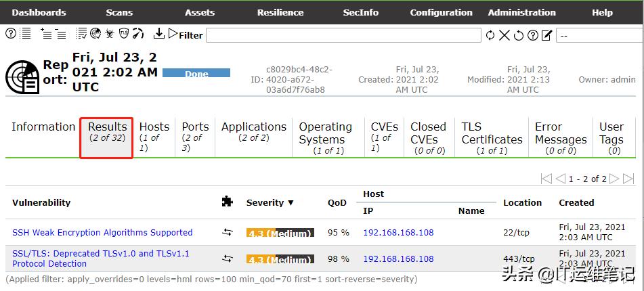Reset to the default filter icon
Viewport: 644px width, 291px height.
pos(518,35)
